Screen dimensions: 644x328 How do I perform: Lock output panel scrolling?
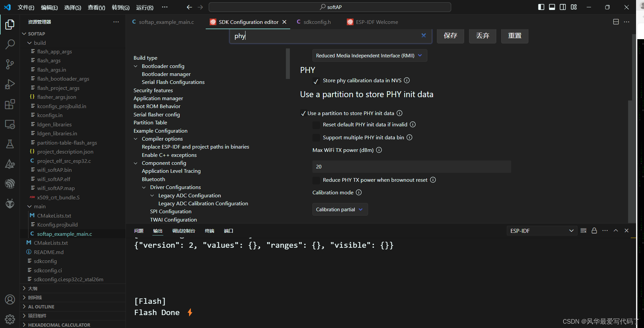click(594, 230)
